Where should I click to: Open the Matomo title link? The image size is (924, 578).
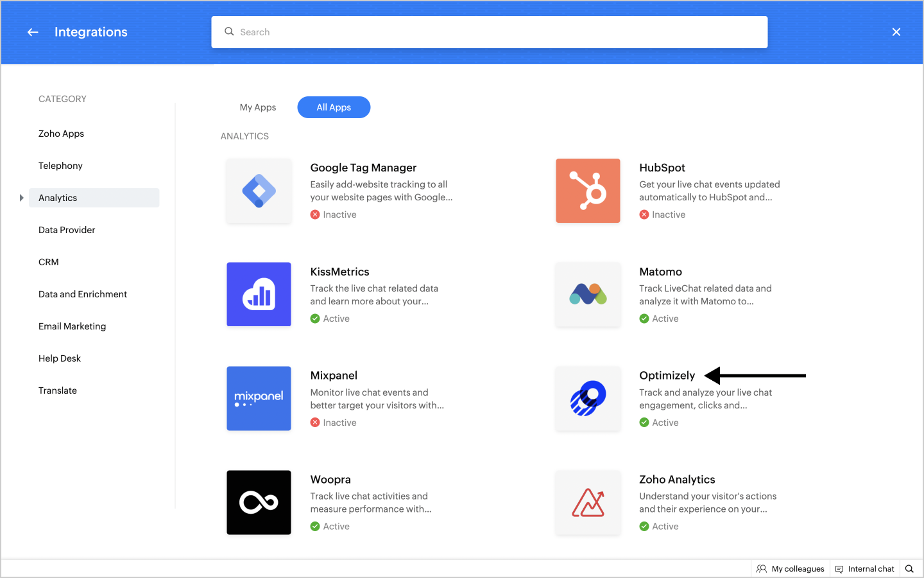click(x=660, y=272)
